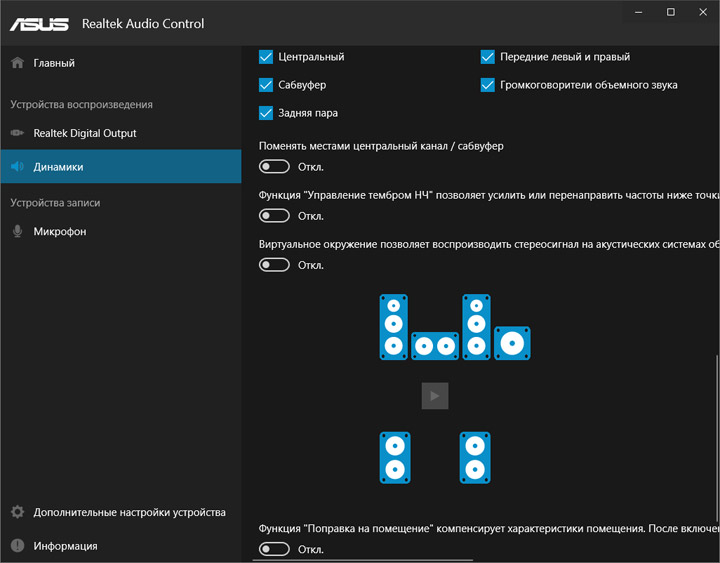720x563 pixels.
Task: Uncheck the Центральный checkbox
Action: coord(266,57)
